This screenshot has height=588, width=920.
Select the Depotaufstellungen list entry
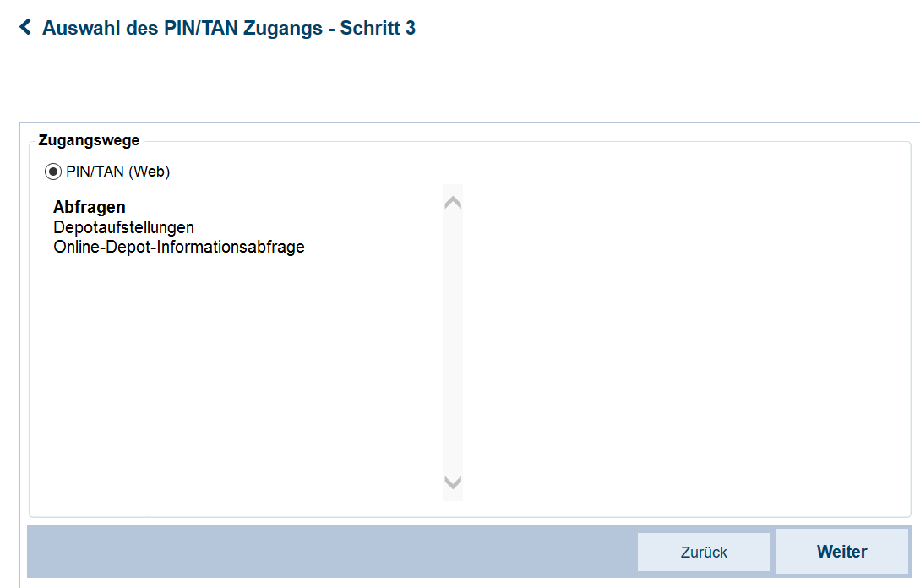point(124,227)
